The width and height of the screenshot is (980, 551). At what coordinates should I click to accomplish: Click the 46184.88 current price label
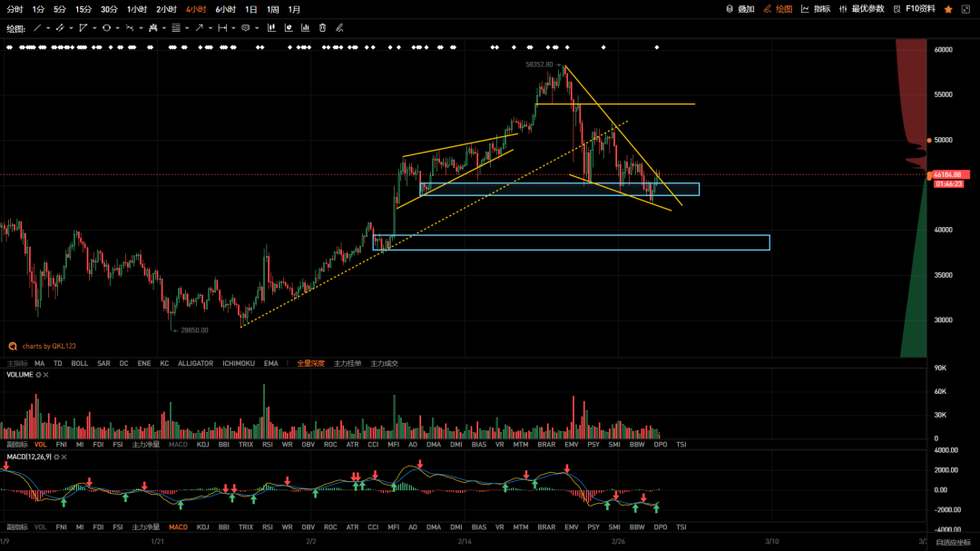click(949, 175)
